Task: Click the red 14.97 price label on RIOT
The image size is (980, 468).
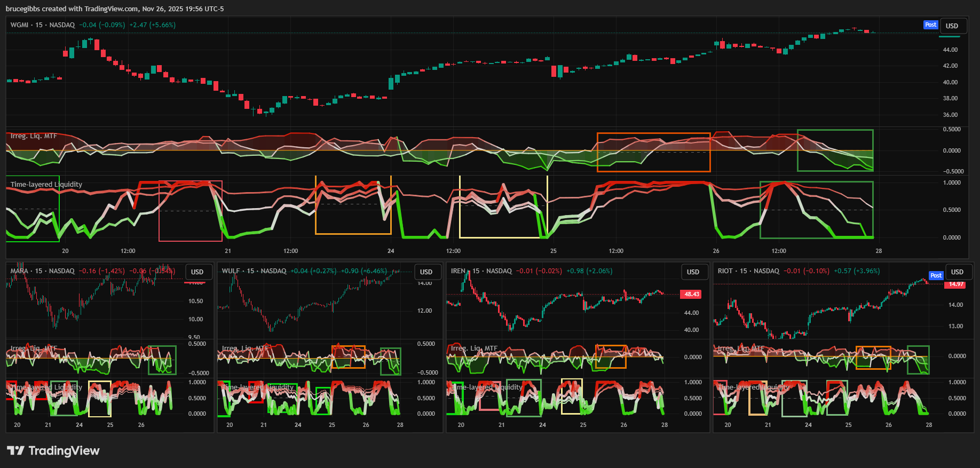Action: click(x=956, y=284)
